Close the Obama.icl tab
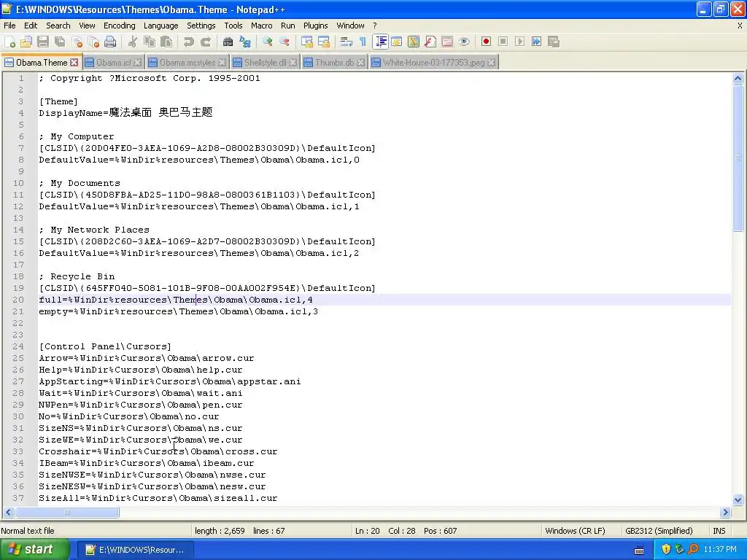 (138, 63)
